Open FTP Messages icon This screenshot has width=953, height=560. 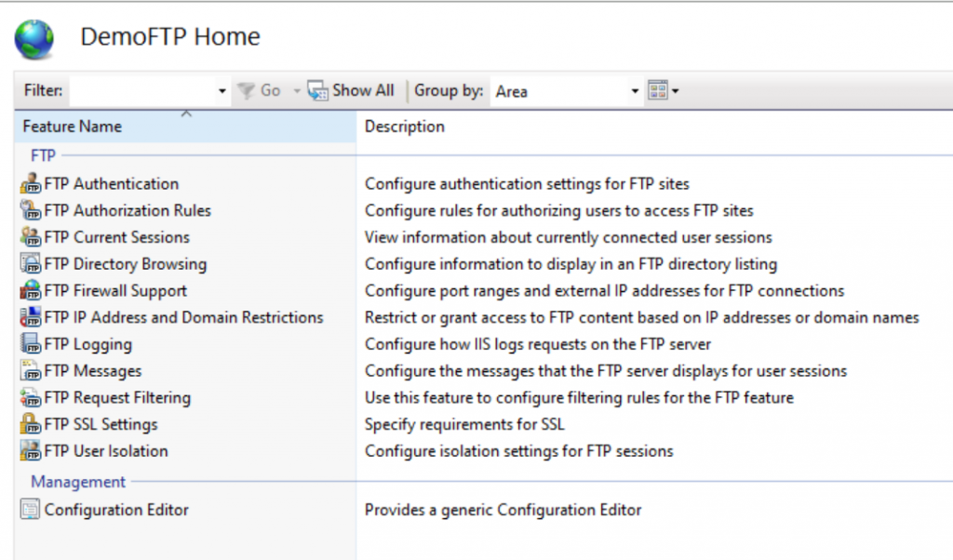(31, 371)
